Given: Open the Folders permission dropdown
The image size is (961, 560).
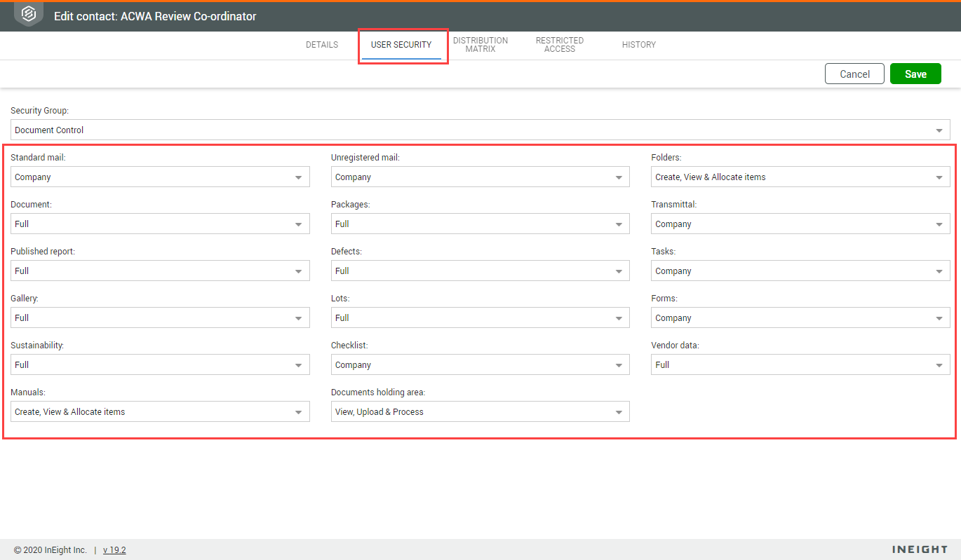Looking at the screenshot, I should pyautogui.click(x=800, y=177).
